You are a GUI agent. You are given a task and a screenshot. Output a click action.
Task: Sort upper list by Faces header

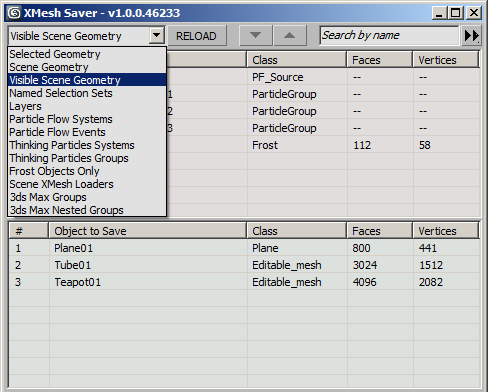pos(380,60)
